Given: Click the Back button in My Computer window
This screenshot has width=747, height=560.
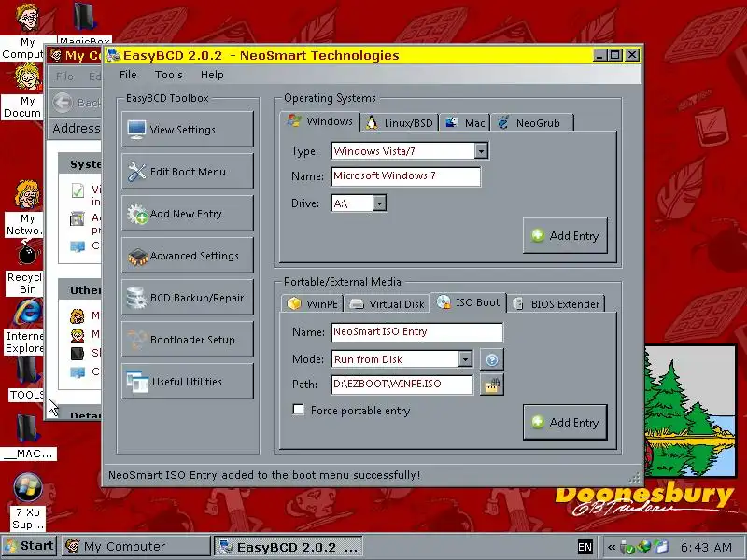Looking at the screenshot, I should click(x=77, y=103).
